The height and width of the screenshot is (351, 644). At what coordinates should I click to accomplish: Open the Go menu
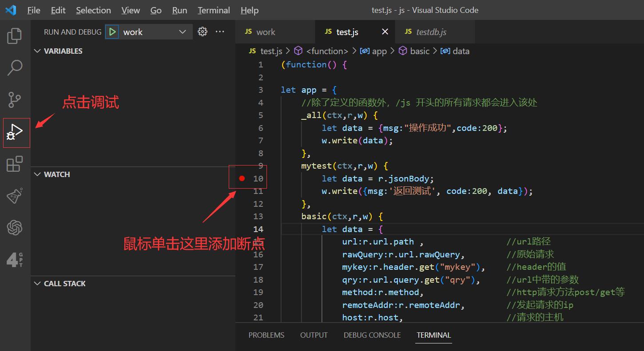click(156, 10)
